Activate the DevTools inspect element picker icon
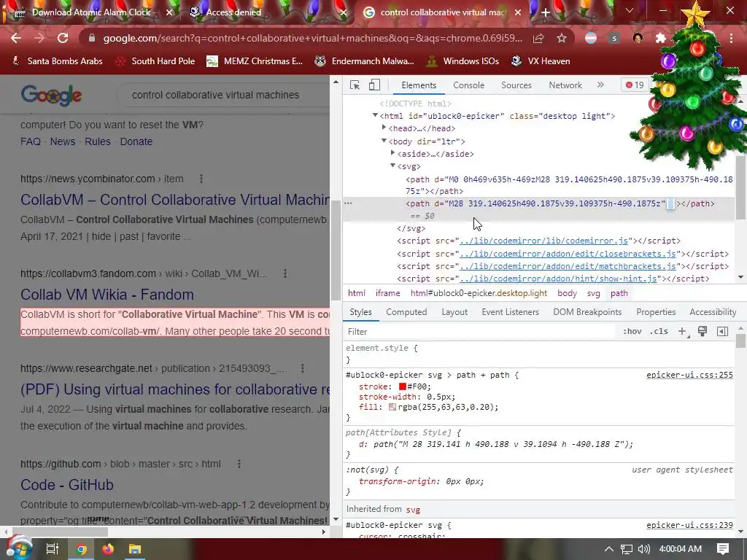 click(355, 85)
